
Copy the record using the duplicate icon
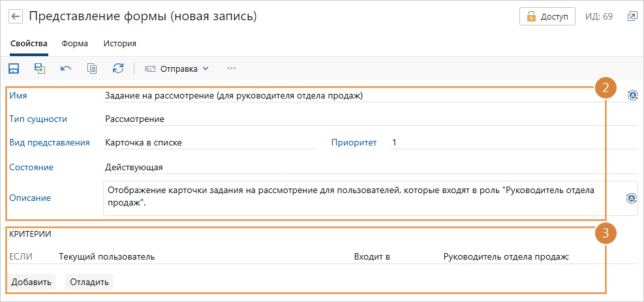point(92,68)
